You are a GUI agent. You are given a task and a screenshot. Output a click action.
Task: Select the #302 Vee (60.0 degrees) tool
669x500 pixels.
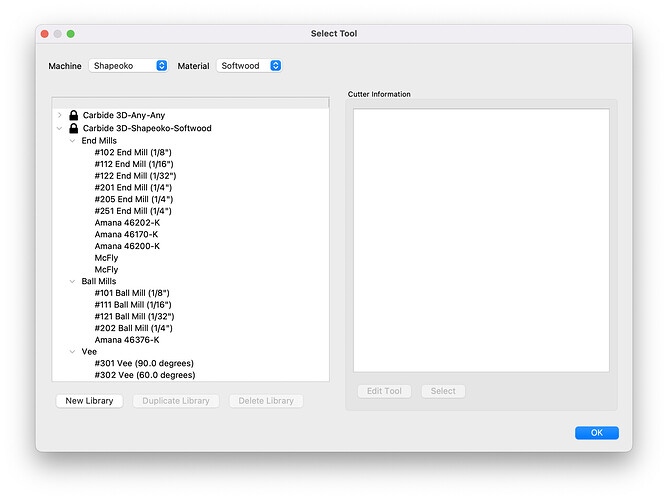click(145, 375)
